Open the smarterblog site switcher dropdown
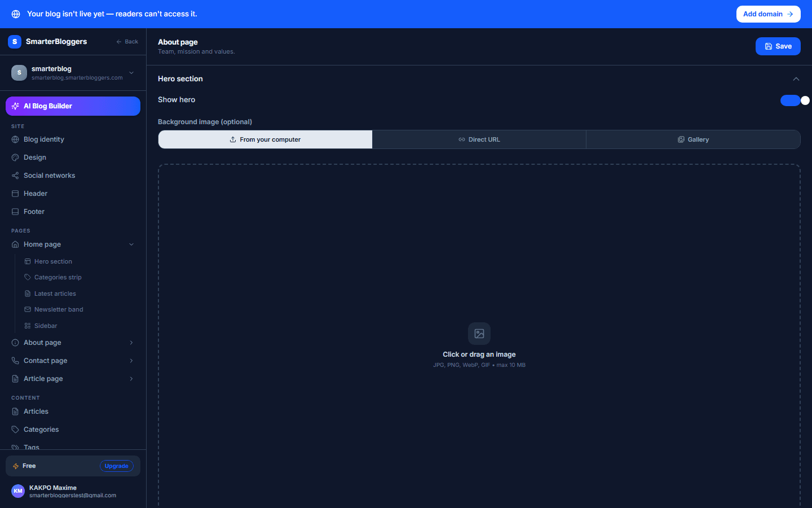This screenshot has height=508, width=812. click(131, 73)
